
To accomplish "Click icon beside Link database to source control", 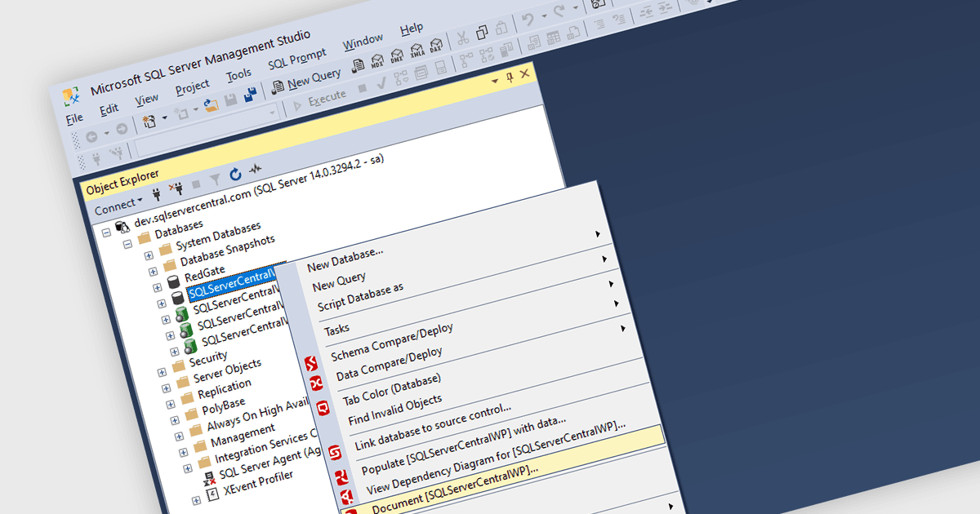I will tap(333, 452).
